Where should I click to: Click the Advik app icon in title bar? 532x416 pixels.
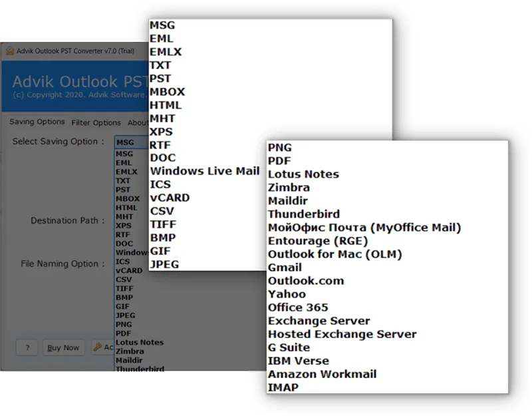coord(10,51)
